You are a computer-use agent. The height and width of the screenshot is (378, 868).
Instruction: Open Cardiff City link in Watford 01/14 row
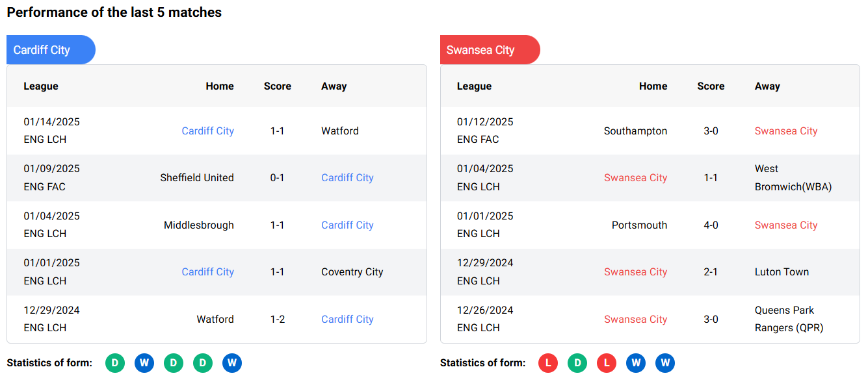(x=207, y=131)
